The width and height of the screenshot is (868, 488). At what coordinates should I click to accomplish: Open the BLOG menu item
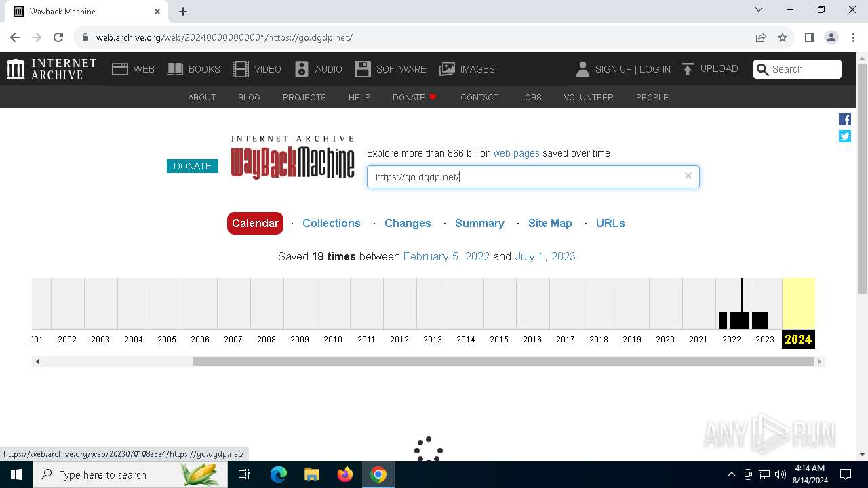coord(249,97)
